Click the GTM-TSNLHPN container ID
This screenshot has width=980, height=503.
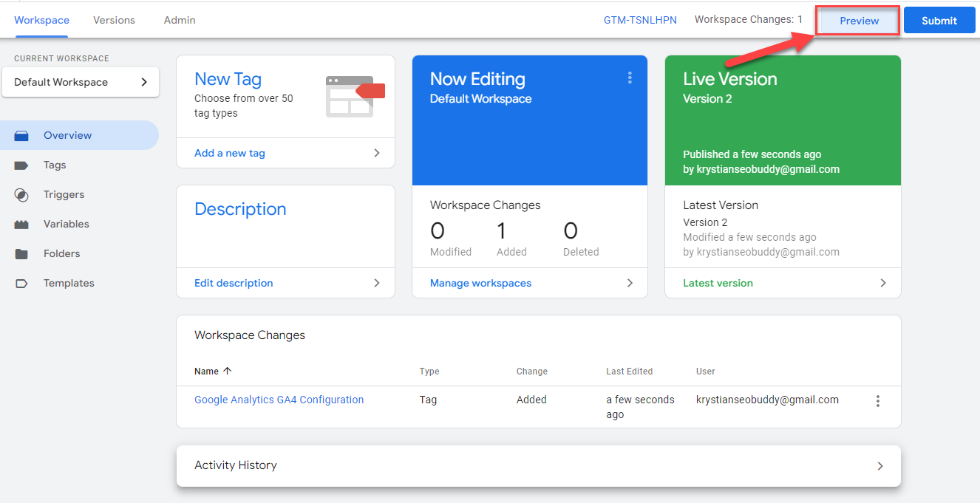click(640, 20)
